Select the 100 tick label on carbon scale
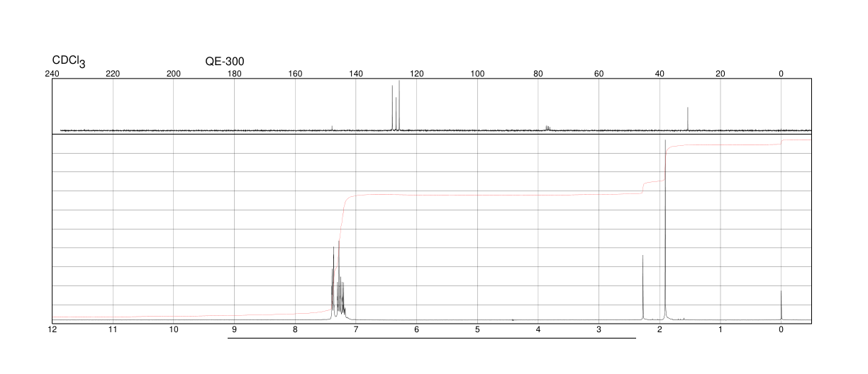 click(x=477, y=74)
